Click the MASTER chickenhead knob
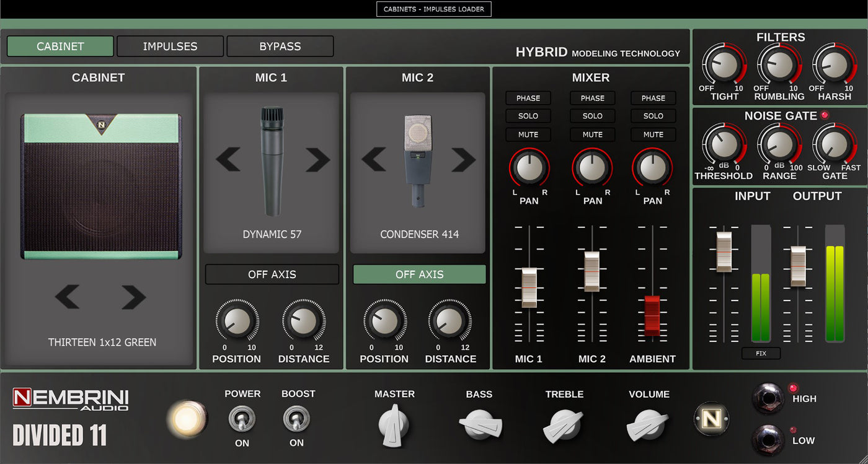The height and width of the screenshot is (464, 868). 394,426
